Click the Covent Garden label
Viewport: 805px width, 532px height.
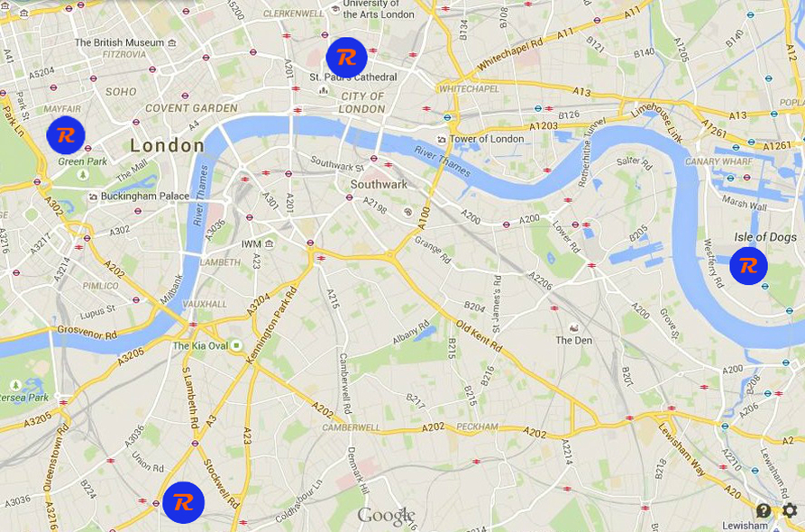point(191,108)
